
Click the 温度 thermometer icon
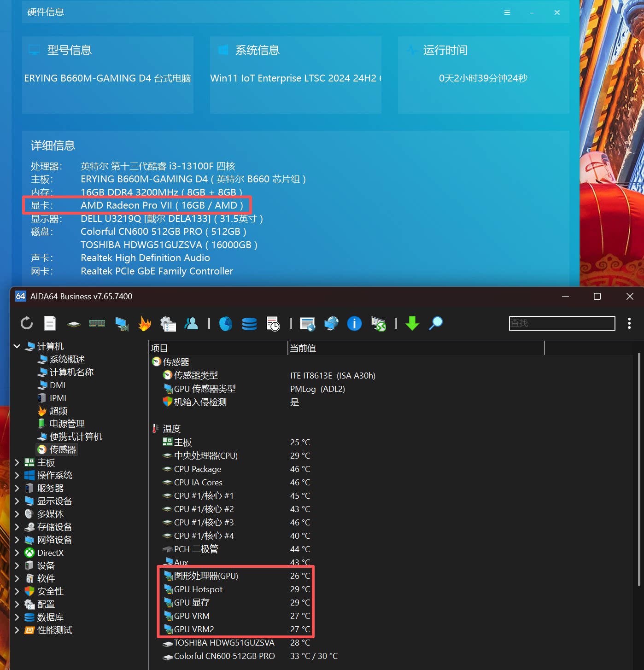[156, 429]
